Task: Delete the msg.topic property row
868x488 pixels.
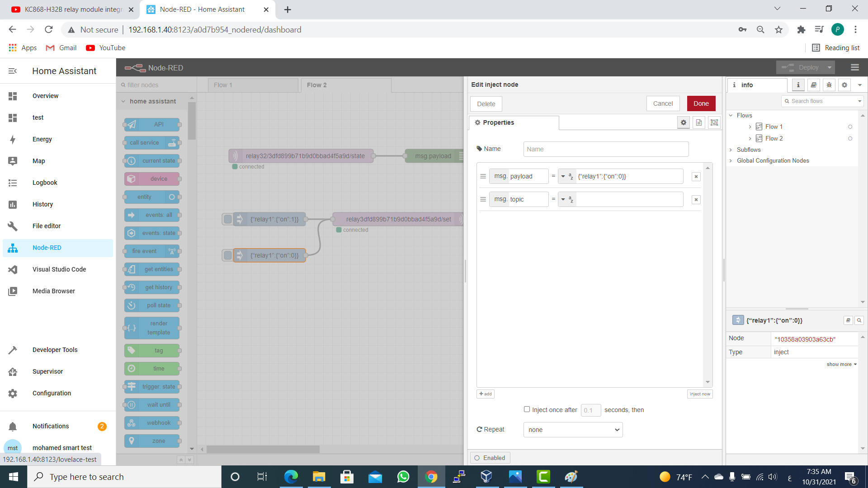Action: pyautogui.click(x=696, y=200)
